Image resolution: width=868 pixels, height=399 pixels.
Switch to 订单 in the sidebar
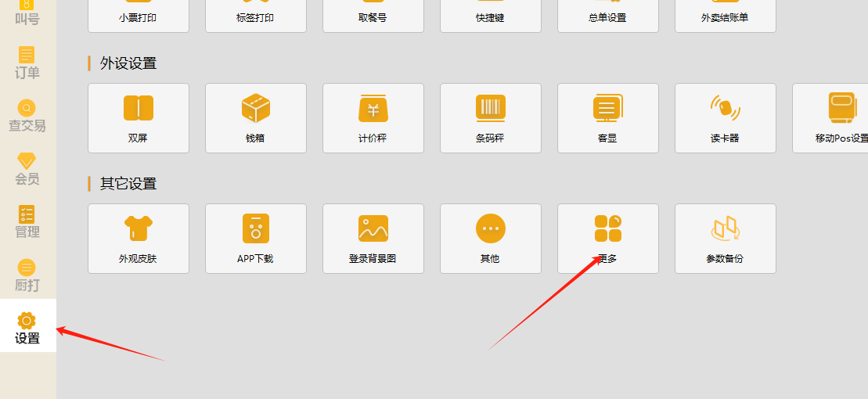[27, 63]
